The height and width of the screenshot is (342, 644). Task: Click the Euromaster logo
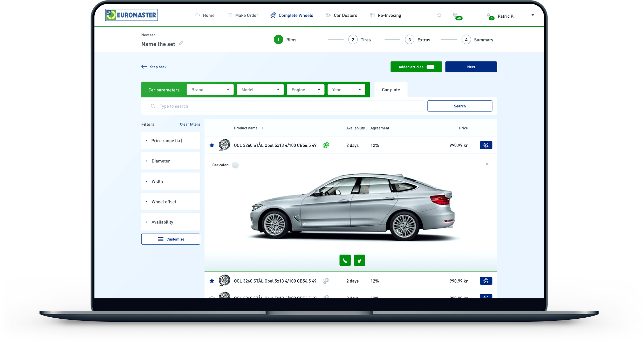(132, 15)
